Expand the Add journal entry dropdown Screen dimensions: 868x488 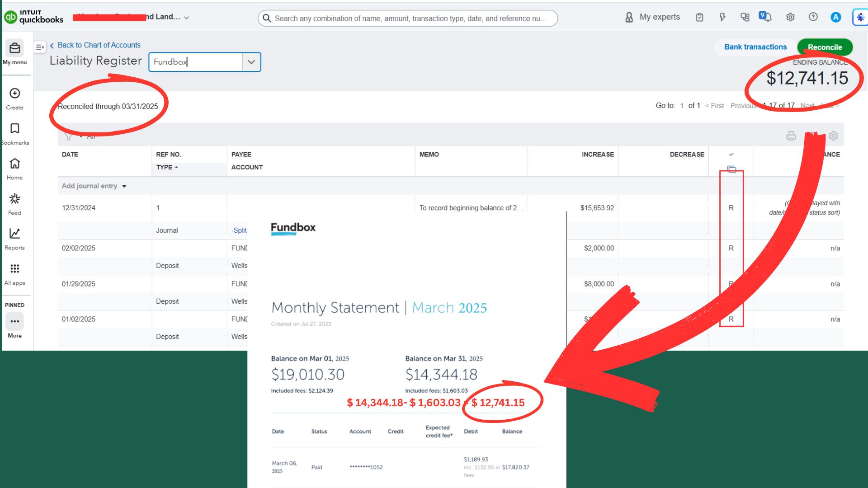pyautogui.click(x=124, y=186)
